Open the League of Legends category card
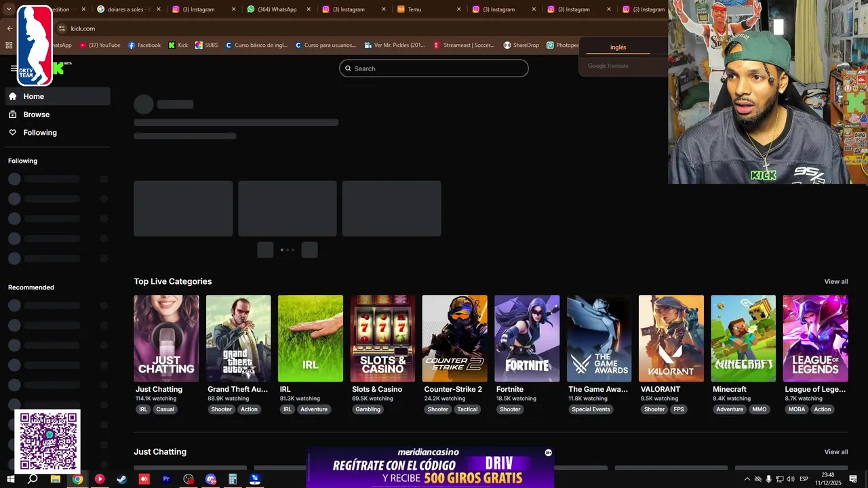The image size is (868, 488). (x=815, y=338)
